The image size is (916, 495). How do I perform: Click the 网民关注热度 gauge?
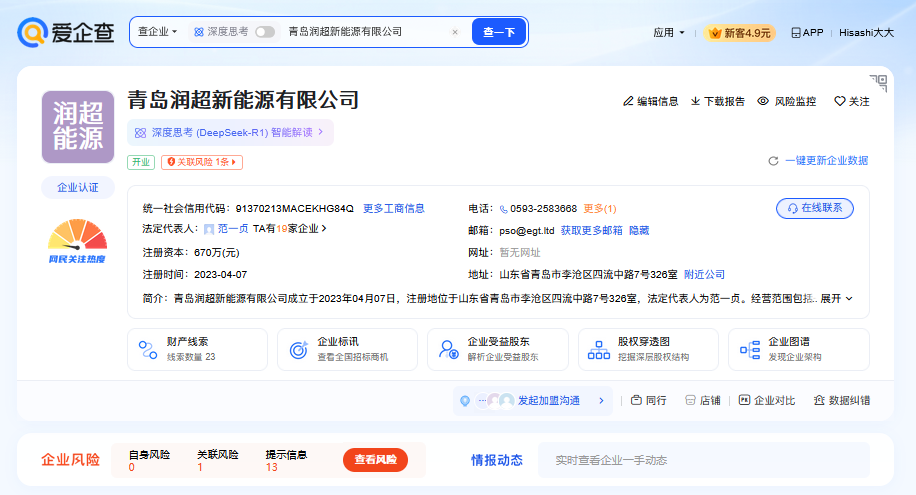78,241
